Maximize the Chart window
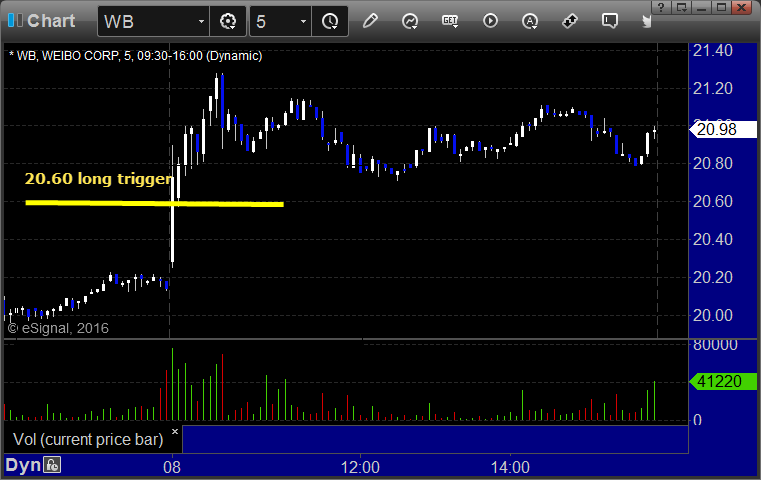Image resolution: width=761 pixels, height=480 pixels. pyautogui.click(x=721, y=7)
